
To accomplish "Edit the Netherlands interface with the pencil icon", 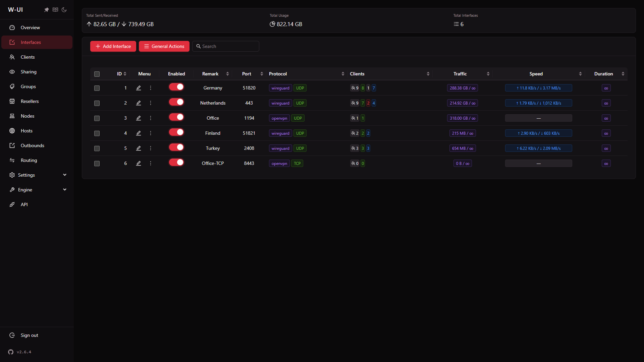I will pos(139,103).
